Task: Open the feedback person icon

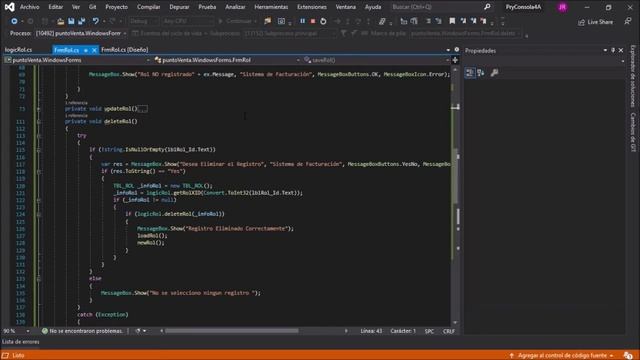Action: 628,22
